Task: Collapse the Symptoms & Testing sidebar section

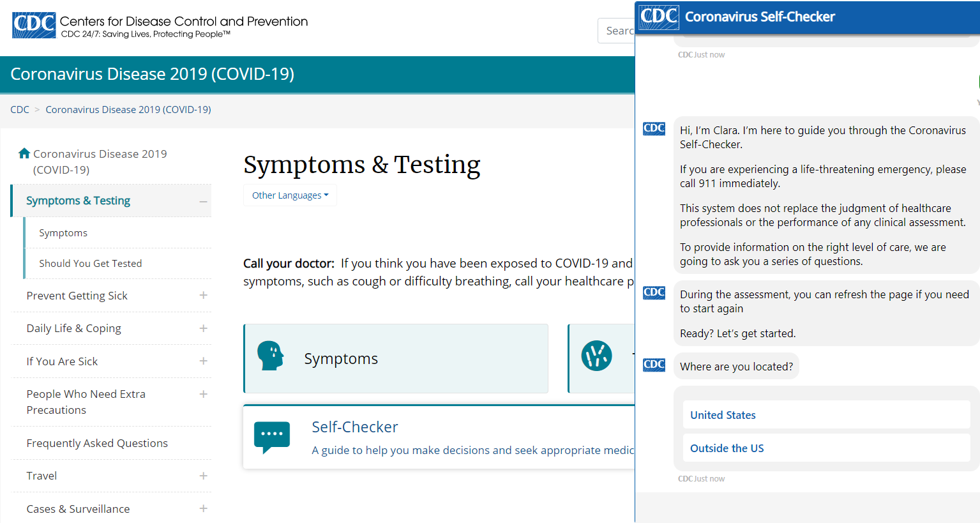Action: pos(203,201)
